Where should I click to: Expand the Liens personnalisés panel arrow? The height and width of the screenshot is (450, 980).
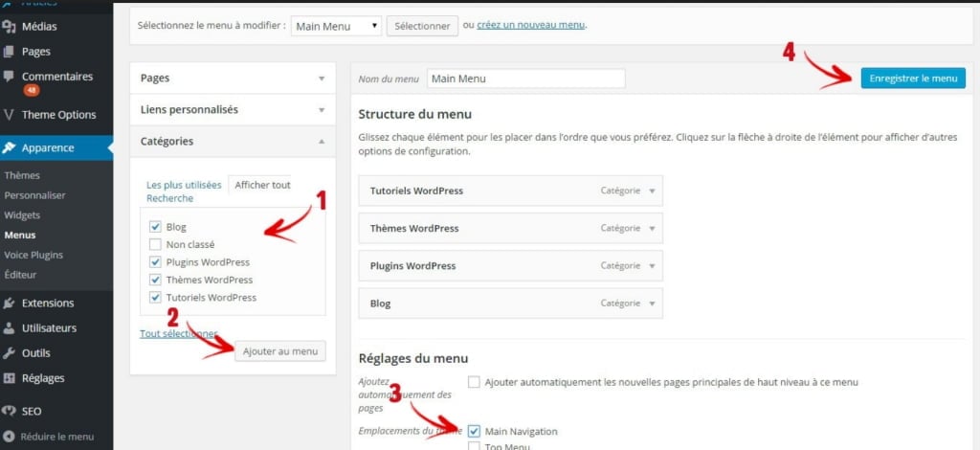pyautogui.click(x=322, y=110)
